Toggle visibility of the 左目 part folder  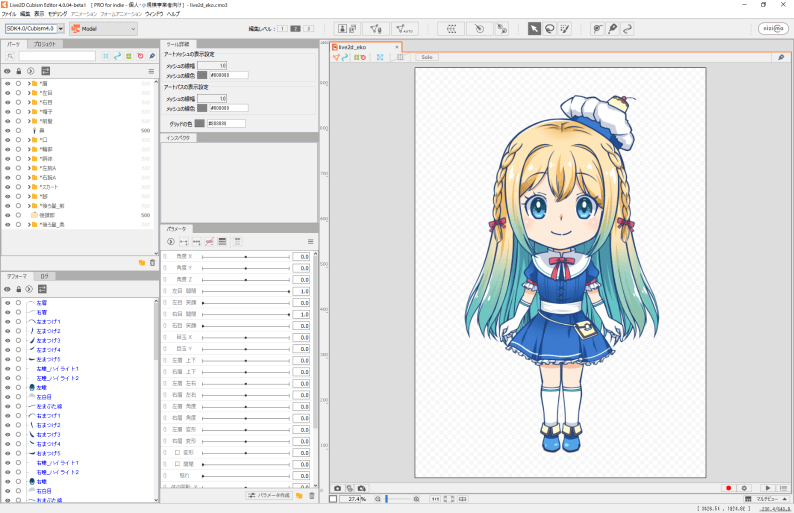[x=8, y=93]
